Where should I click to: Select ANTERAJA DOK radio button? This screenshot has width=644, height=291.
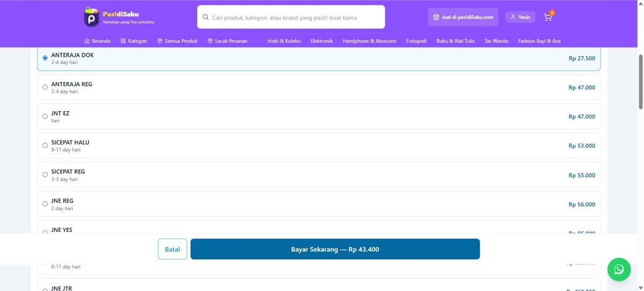coord(45,58)
